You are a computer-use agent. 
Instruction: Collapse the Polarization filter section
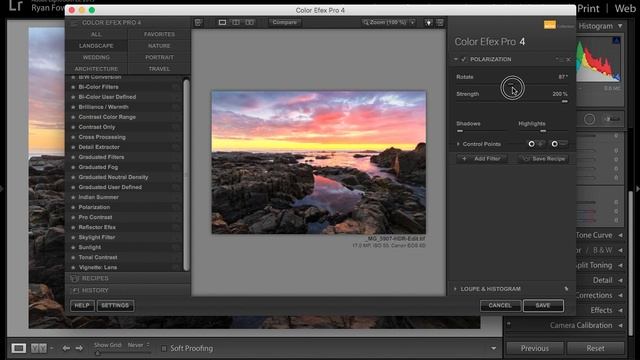pos(456,60)
